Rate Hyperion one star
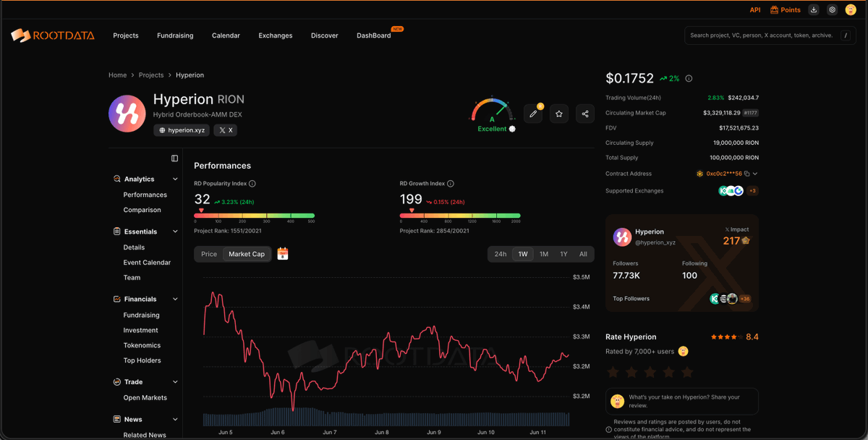 coord(613,372)
